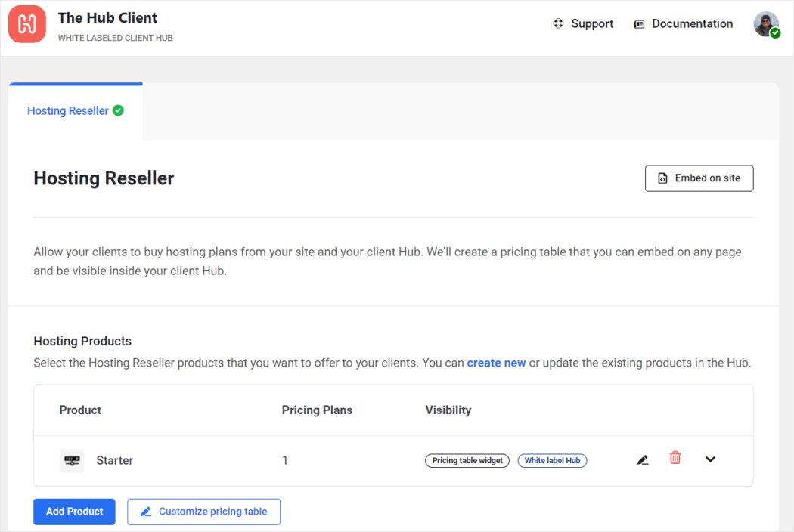Open the Support header link
The width and height of the screenshot is (794, 532).
click(x=592, y=23)
